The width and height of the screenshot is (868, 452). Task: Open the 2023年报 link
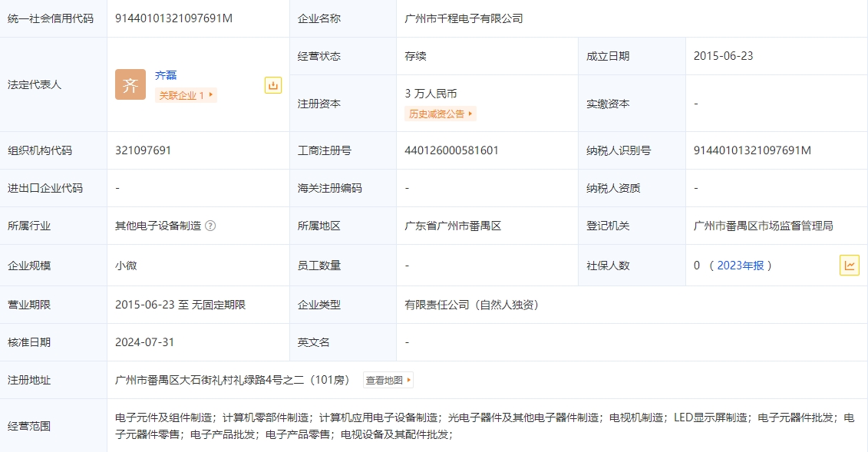tap(740, 266)
